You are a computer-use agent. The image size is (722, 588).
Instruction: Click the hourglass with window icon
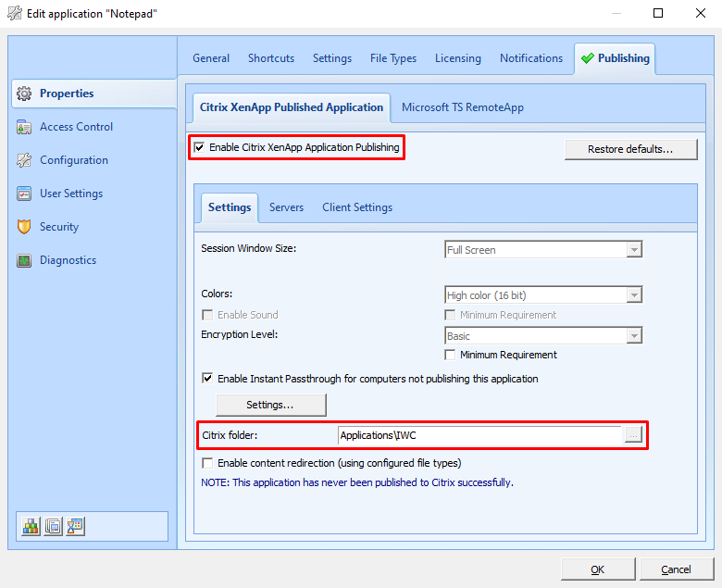[x=75, y=526]
